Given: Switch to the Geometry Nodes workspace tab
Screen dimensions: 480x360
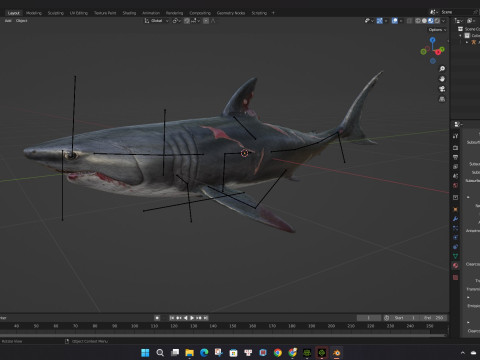Looking at the screenshot, I should [x=231, y=13].
